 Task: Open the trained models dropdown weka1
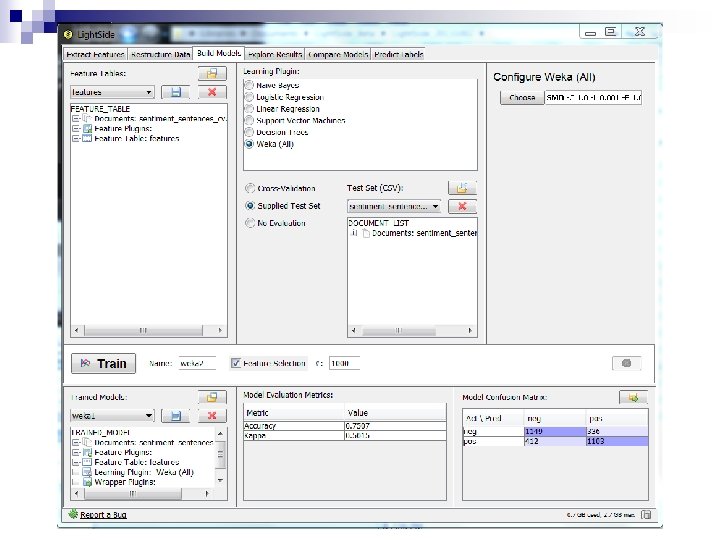tap(112, 416)
